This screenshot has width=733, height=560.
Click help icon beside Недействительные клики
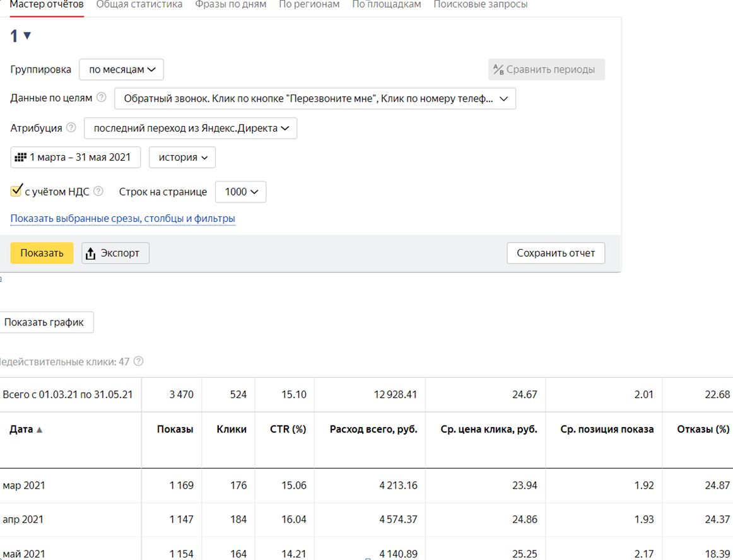[x=139, y=361]
